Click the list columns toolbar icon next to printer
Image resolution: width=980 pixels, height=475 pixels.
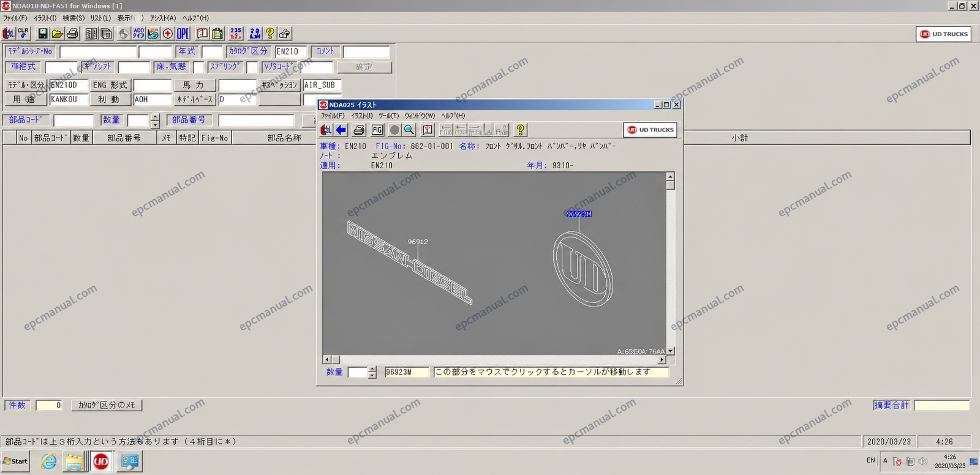pyautogui.click(x=91, y=34)
